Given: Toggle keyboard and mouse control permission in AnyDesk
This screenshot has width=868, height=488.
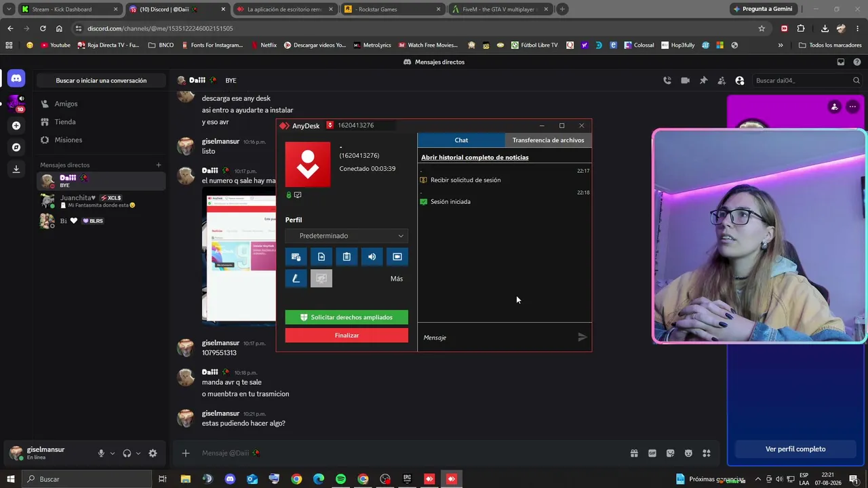Looking at the screenshot, I should (296, 257).
